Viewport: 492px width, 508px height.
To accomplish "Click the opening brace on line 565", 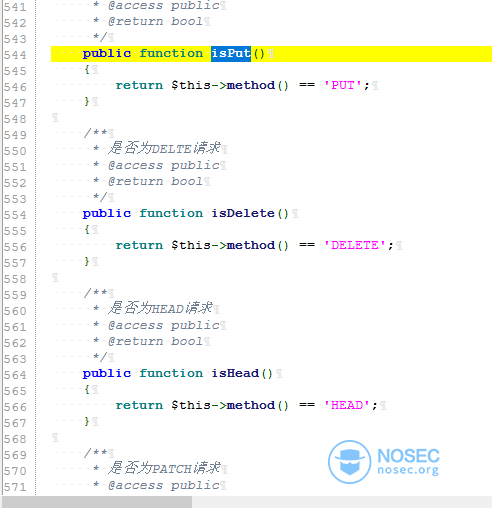I will tap(87, 389).
